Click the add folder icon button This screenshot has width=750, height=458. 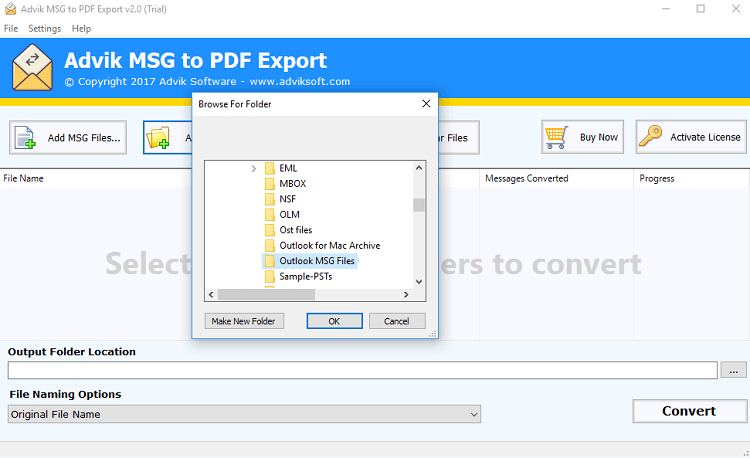pos(158,138)
